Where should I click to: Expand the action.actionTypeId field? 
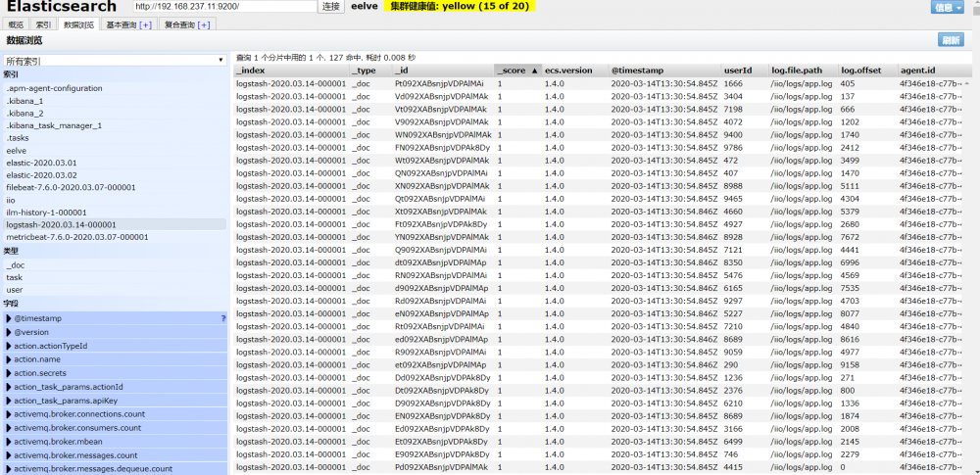pos(9,347)
